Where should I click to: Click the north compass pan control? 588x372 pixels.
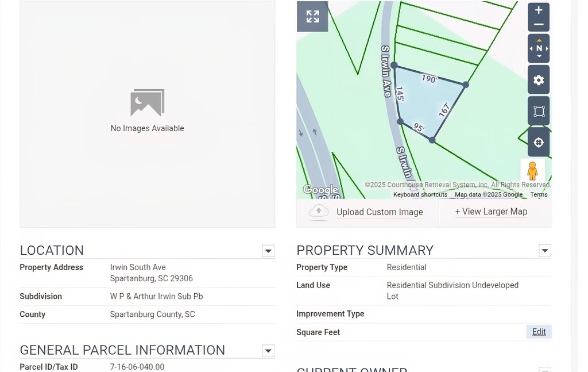[x=539, y=48]
